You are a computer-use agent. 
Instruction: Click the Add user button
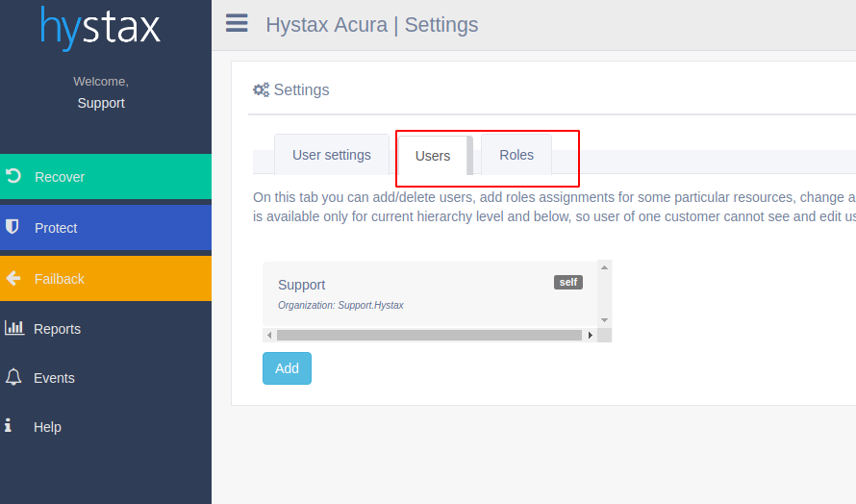(x=288, y=368)
